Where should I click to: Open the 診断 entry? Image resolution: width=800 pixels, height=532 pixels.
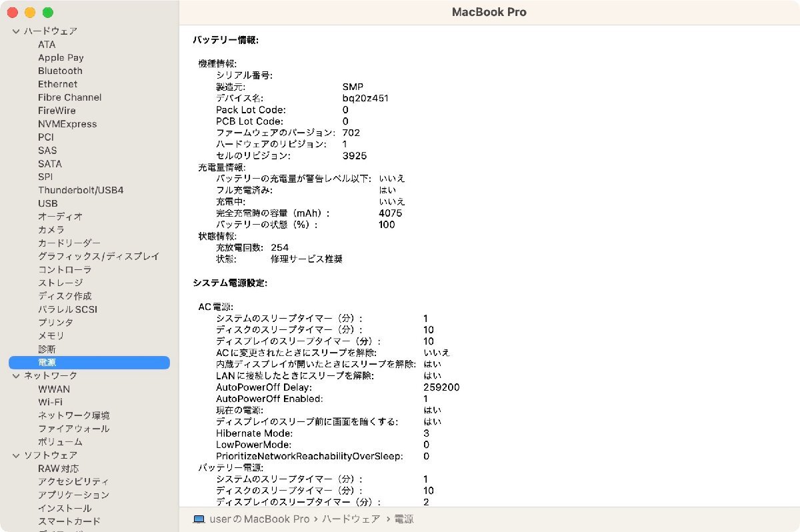coord(47,349)
